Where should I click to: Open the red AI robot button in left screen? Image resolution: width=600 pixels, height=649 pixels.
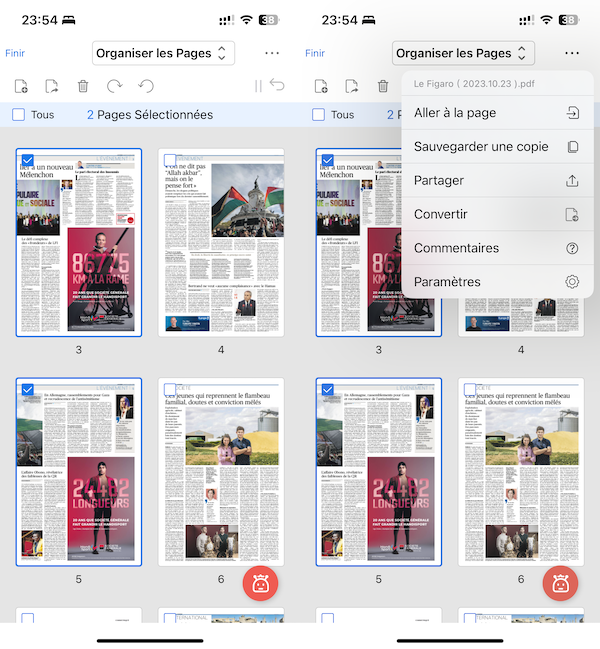(x=260, y=583)
